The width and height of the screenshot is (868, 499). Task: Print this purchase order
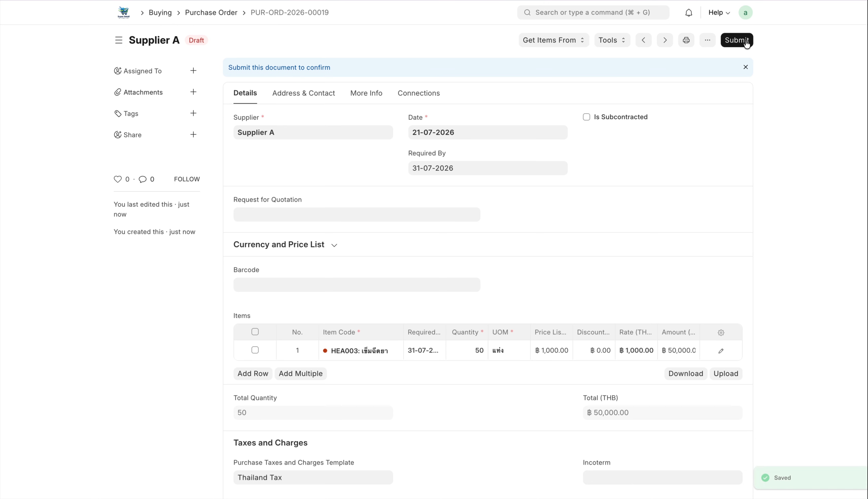[x=686, y=40]
